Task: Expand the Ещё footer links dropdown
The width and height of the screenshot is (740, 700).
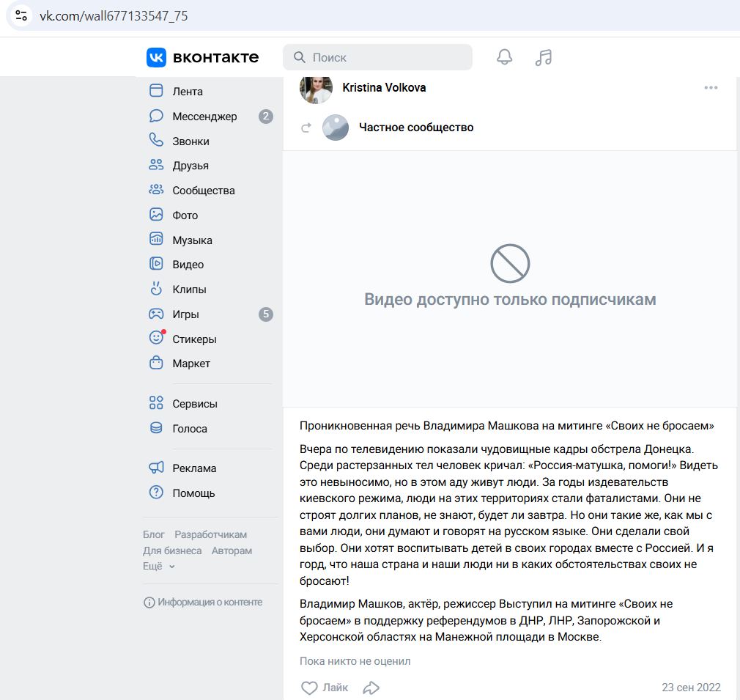Action: point(159,566)
